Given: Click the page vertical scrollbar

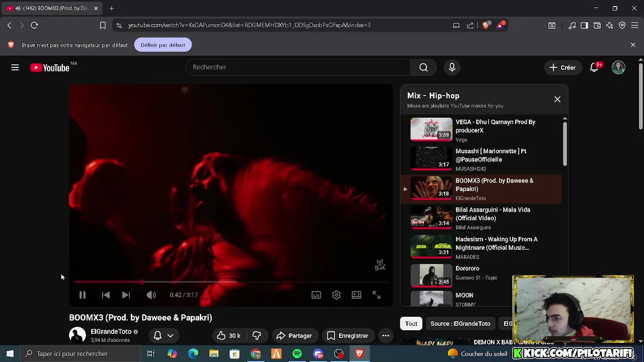Looking at the screenshot, I should tap(640, 96).
